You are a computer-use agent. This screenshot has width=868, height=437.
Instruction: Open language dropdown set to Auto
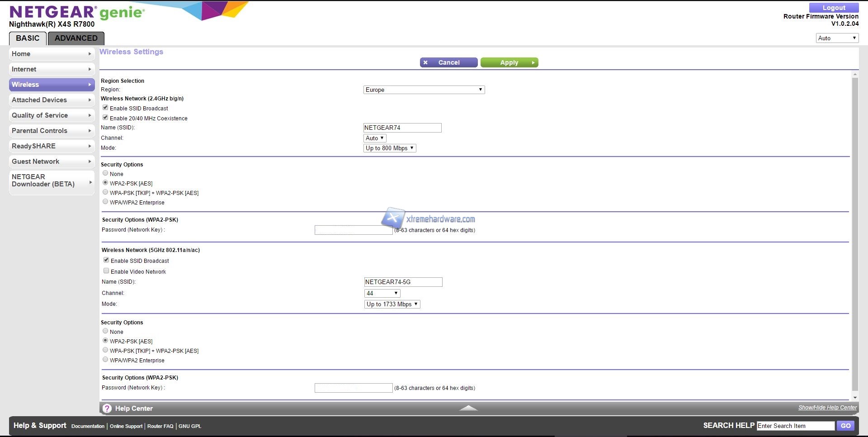[x=837, y=38]
